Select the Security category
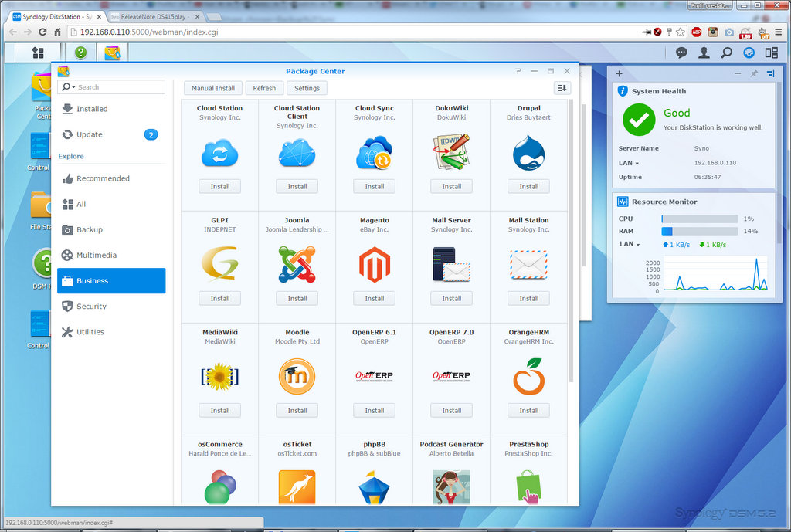 pyautogui.click(x=111, y=307)
